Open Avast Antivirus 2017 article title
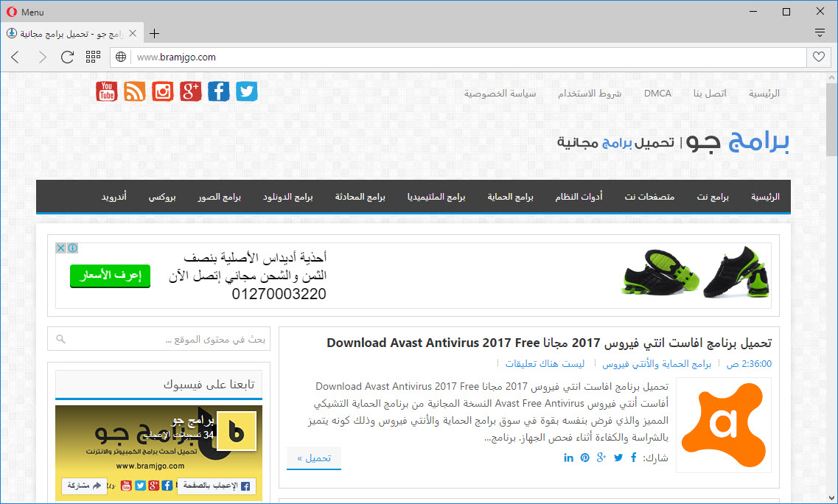Screen dimensions: 838x504 [x=549, y=343]
